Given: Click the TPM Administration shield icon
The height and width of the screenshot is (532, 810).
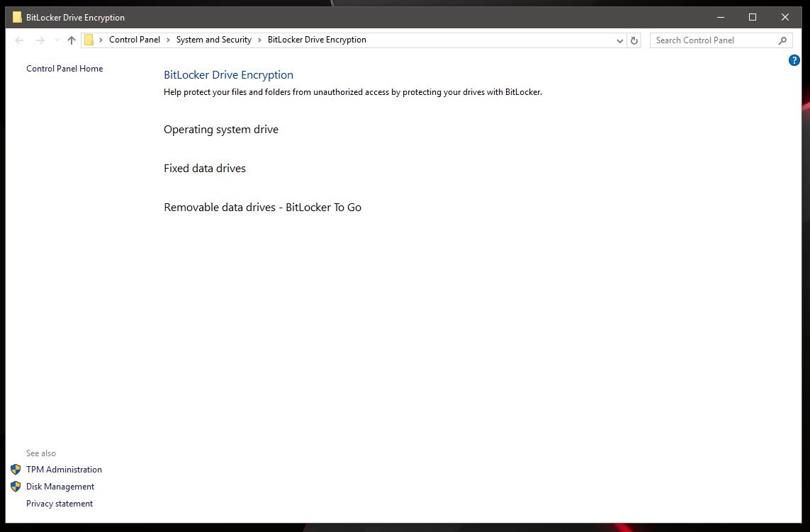Looking at the screenshot, I should click(16, 470).
